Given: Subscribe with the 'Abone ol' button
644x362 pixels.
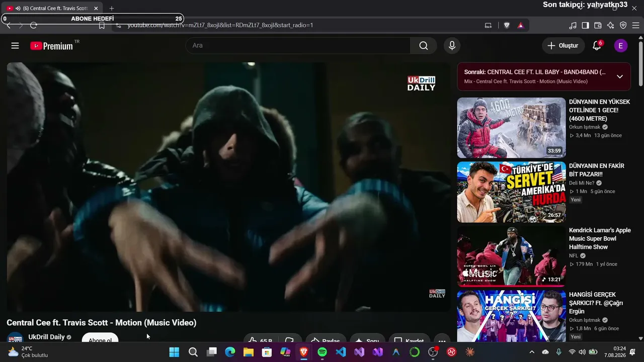Looking at the screenshot, I should 100,338.
